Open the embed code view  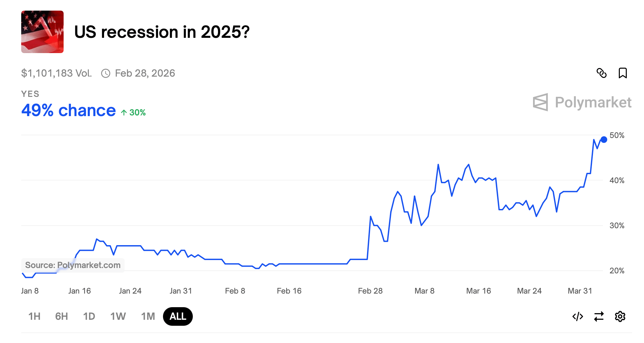click(x=578, y=316)
